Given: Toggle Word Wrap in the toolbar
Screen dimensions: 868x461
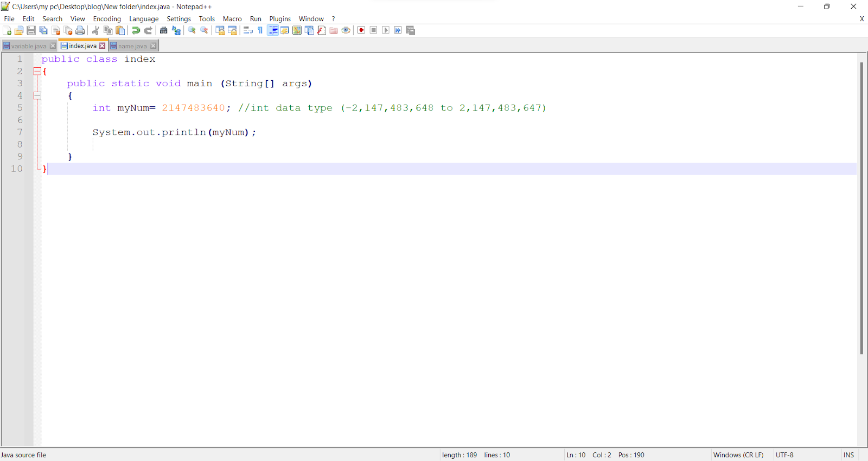Looking at the screenshot, I should (x=248, y=30).
